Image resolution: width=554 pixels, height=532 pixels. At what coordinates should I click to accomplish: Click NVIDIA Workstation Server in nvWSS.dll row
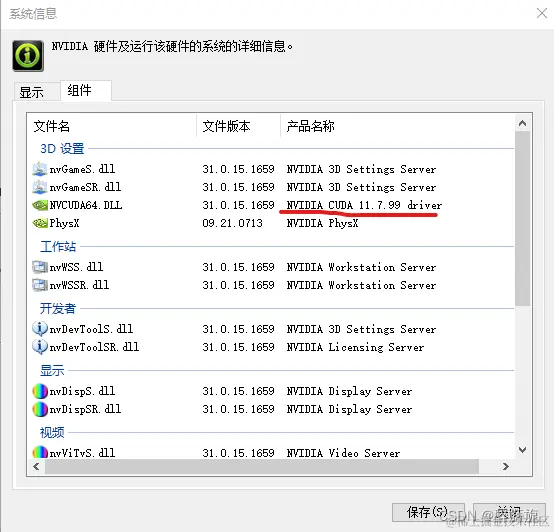361,267
